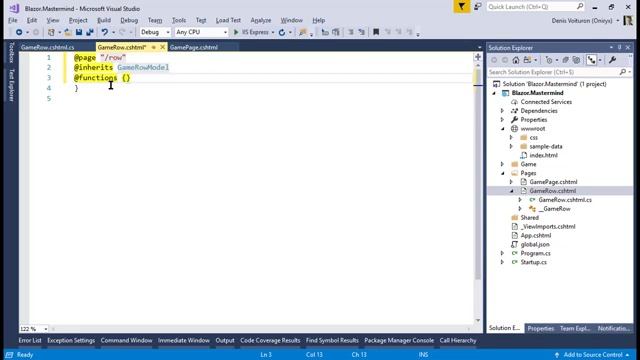The height and width of the screenshot is (360, 640).
Task: Open the yellow notifications filter flag icon
Action: [x=462, y=7]
